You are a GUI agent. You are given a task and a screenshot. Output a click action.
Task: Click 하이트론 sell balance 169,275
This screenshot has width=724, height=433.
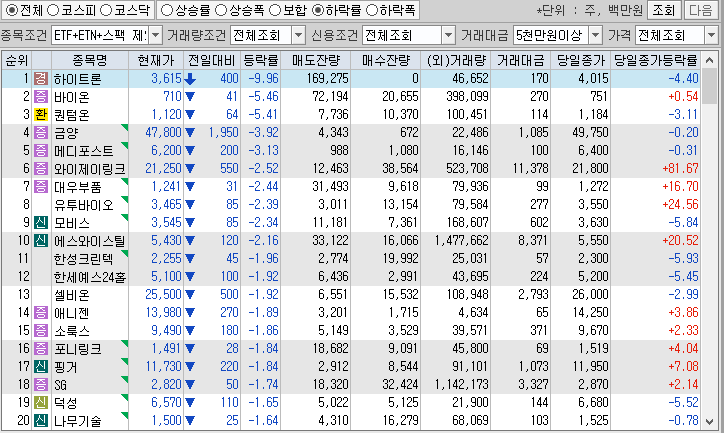[x=327, y=79]
